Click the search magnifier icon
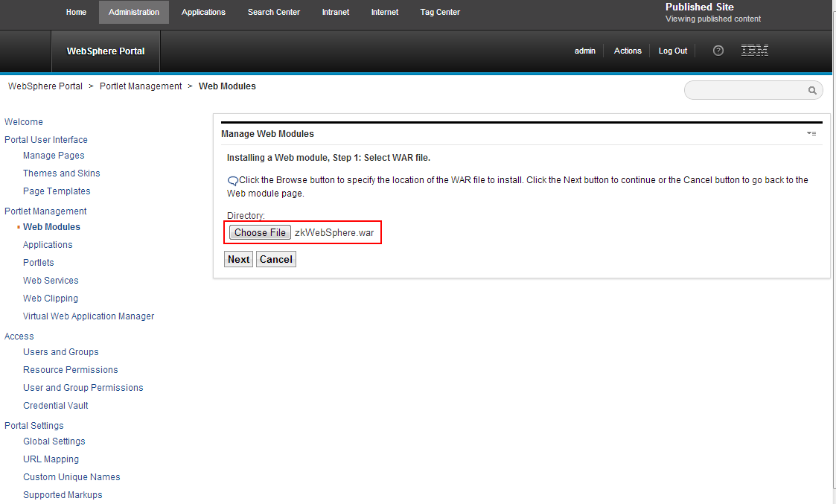 tap(812, 90)
